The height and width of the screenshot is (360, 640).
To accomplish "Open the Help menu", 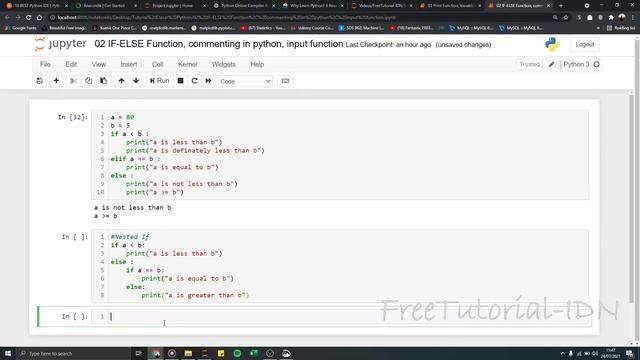I will click(257, 64).
